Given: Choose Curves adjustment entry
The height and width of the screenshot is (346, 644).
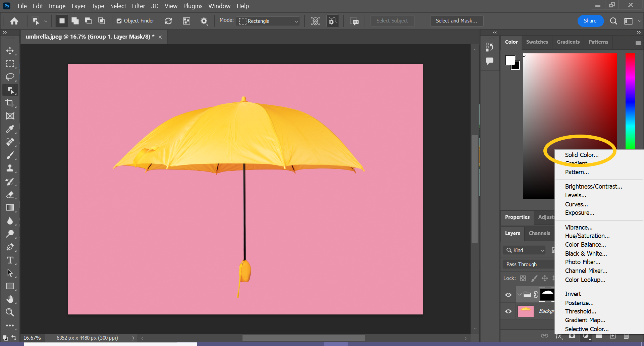Looking at the screenshot, I should coord(576,204).
